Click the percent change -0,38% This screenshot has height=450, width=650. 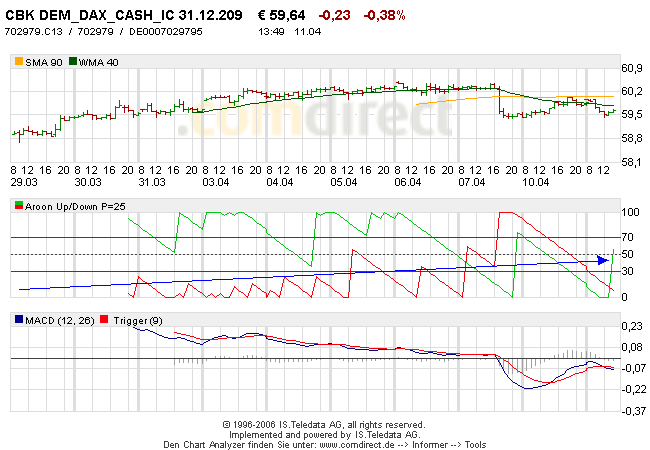(384, 15)
